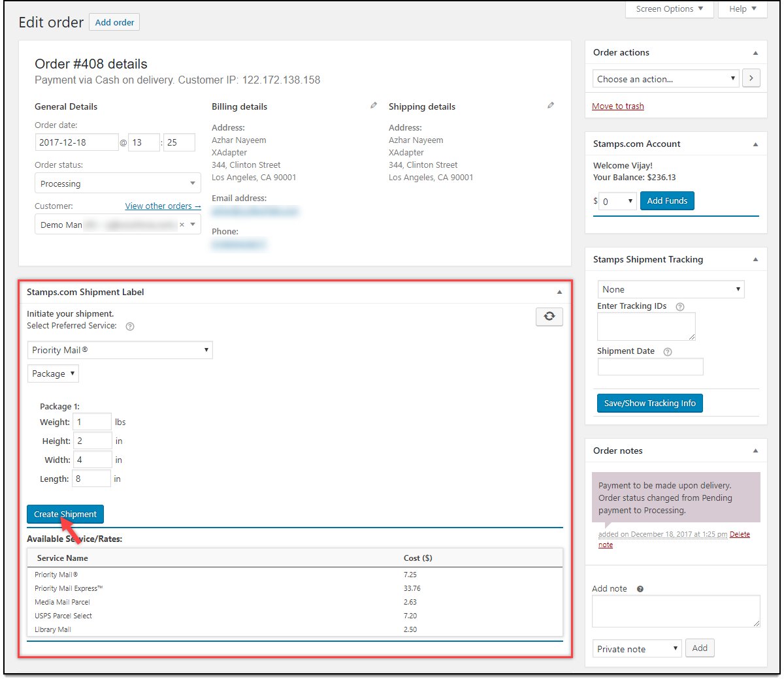Click the blurred billing email address
Screen dimensions: 784x681
click(x=255, y=212)
